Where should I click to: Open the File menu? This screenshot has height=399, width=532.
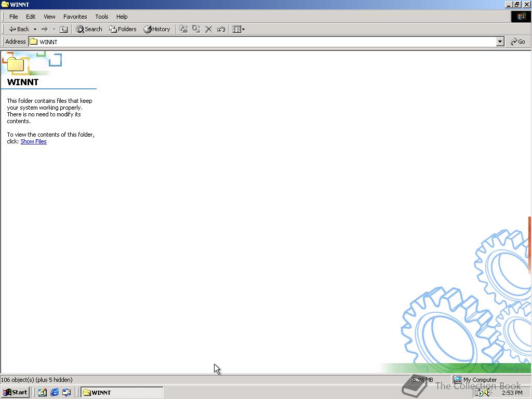[14, 17]
